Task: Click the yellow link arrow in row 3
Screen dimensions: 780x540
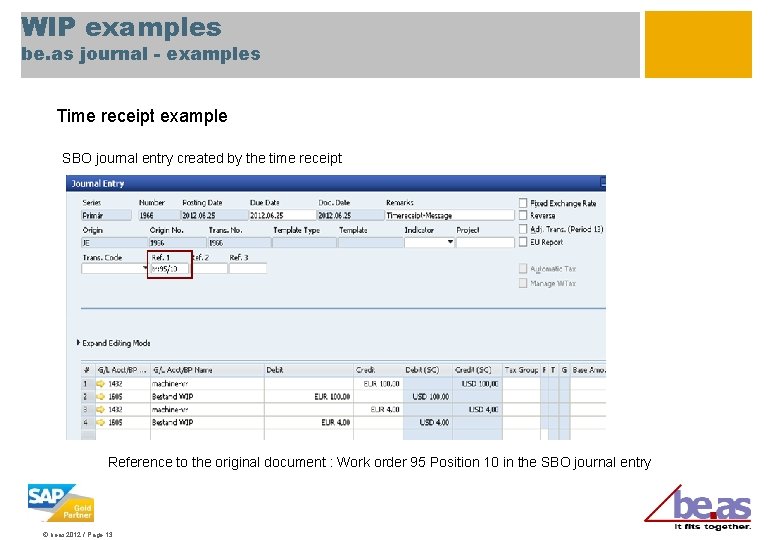Action: point(101,410)
